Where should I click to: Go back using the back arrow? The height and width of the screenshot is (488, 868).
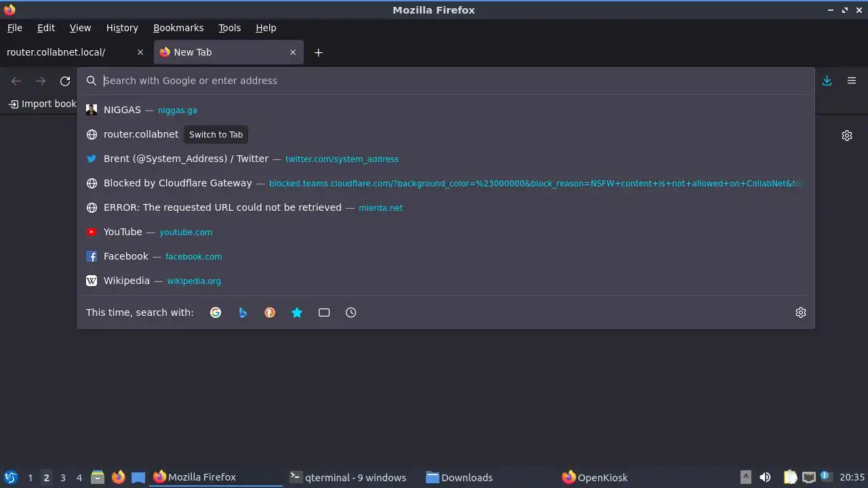click(x=16, y=81)
